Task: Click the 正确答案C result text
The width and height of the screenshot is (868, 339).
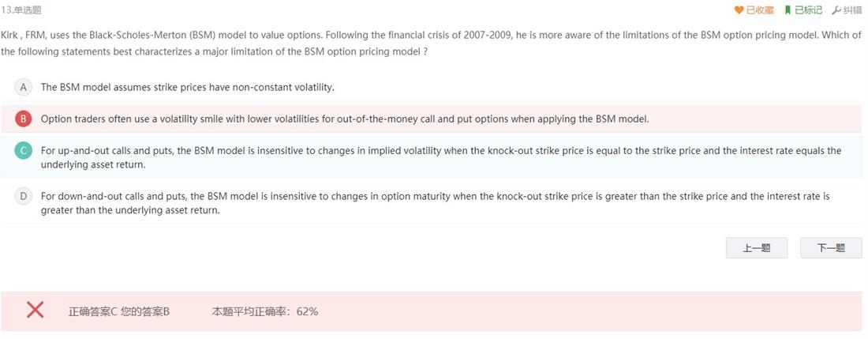Action: 92,312
